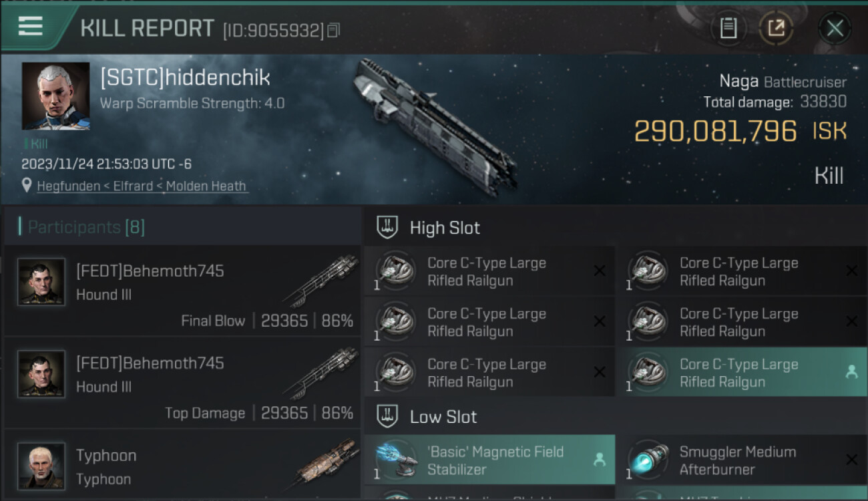
Task: Click 'Basic' Magnetic Field Stabilizer module
Action: pos(489,460)
